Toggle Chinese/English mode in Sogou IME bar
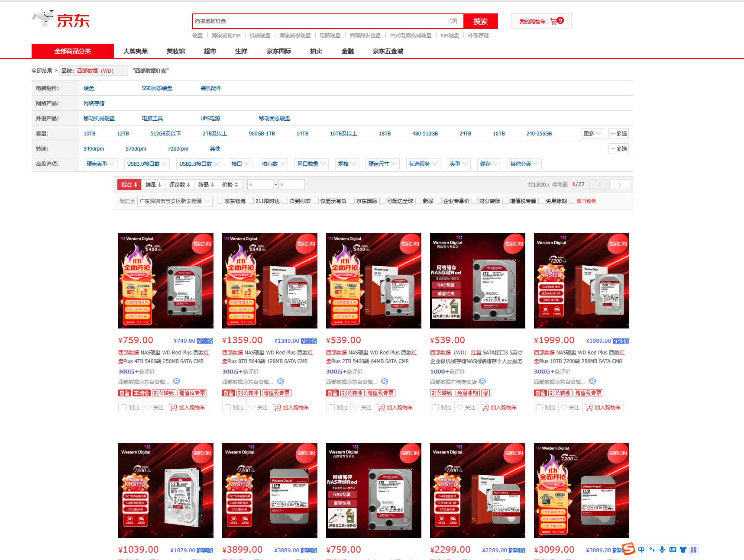 point(641,550)
